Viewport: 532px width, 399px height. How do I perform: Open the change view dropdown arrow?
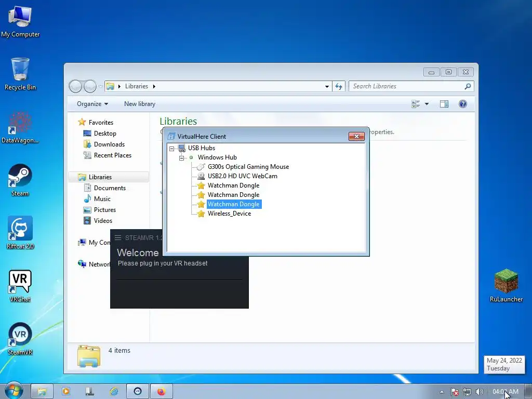pos(427,104)
